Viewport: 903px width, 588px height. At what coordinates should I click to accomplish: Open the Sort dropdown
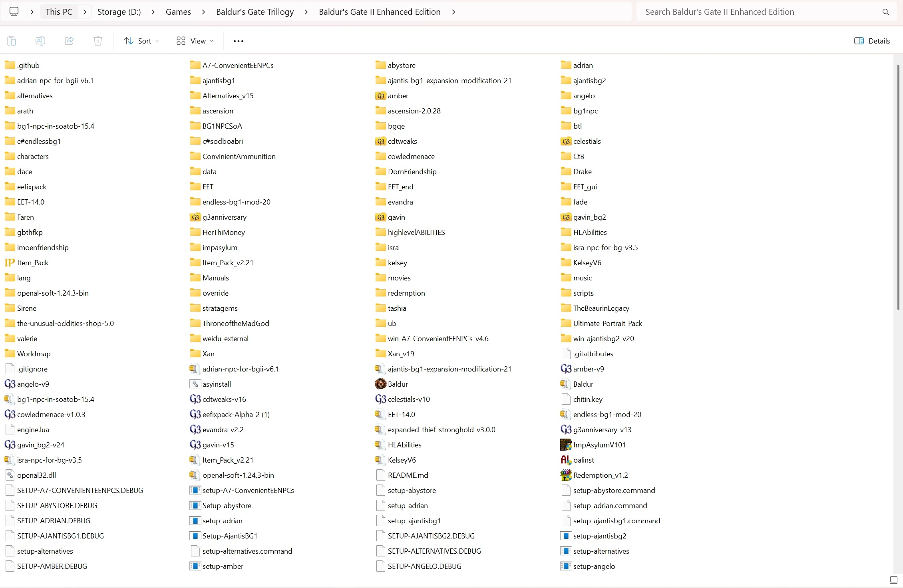[x=141, y=41]
